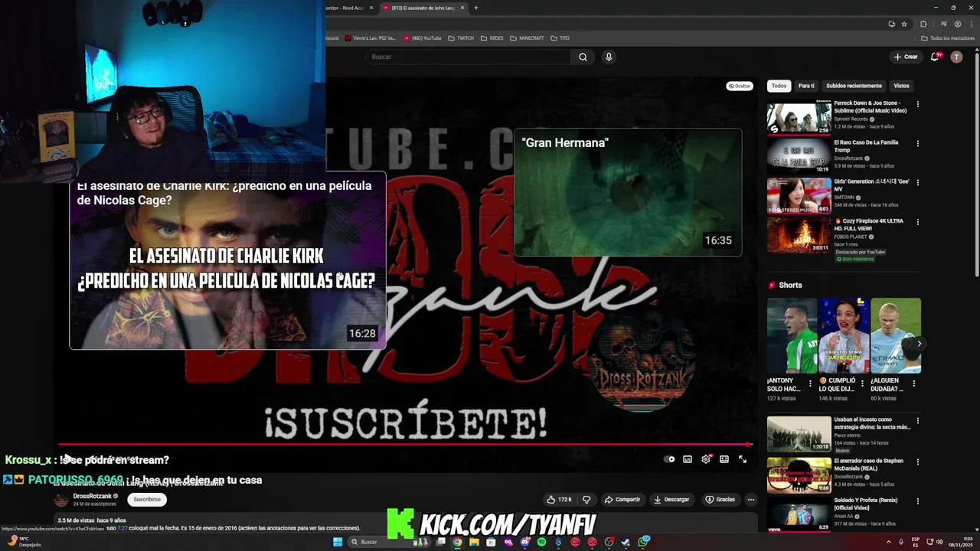Open Charlie Kirk Nicolas Cage end screen video
980x551 pixels.
227,260
